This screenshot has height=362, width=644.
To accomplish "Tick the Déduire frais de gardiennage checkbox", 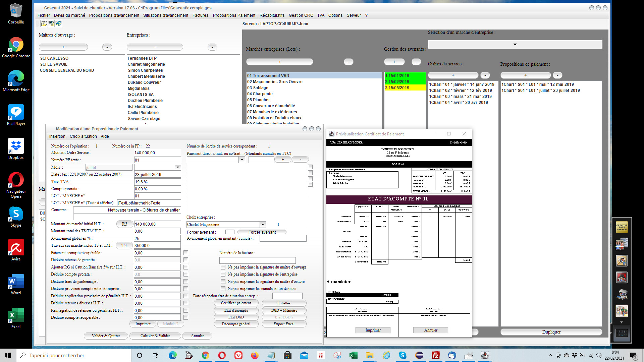I will (x=186, y=282).
